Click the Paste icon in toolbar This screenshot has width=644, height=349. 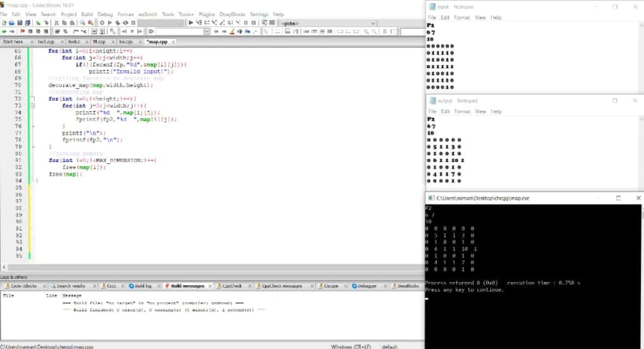(72, 23)
